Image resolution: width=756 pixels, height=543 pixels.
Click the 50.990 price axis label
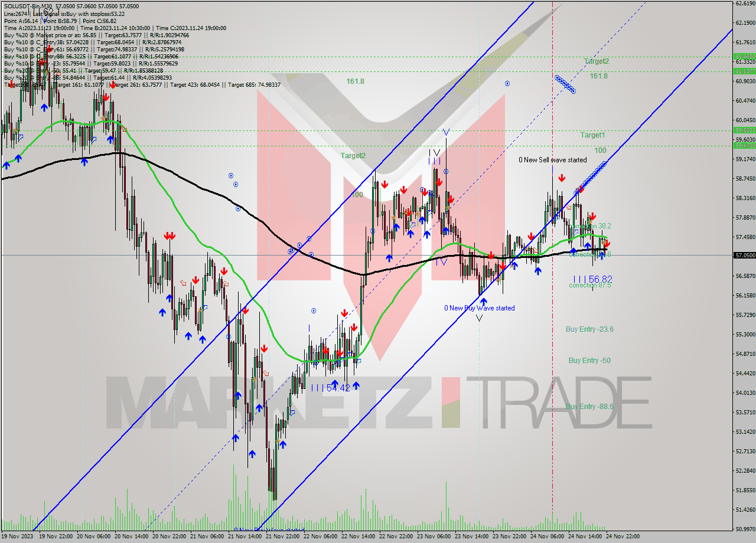point(744,529)
